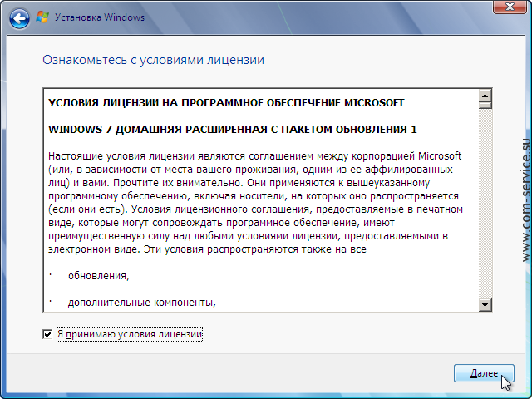This screenshot has height=399, width=532.
Task: Click paragraph line starting 'Настоящие условия лицензии'
Action: click(x=255, y=156)
